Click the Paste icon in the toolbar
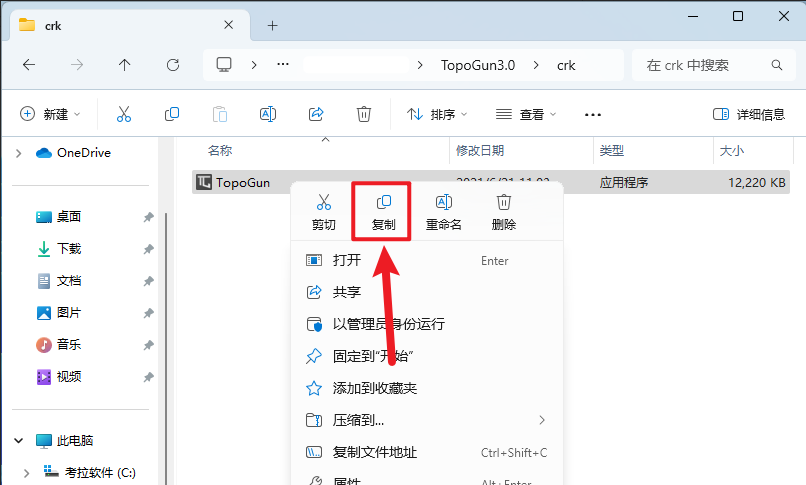Viewport: 806px width, 485px height. coord(219,114)
